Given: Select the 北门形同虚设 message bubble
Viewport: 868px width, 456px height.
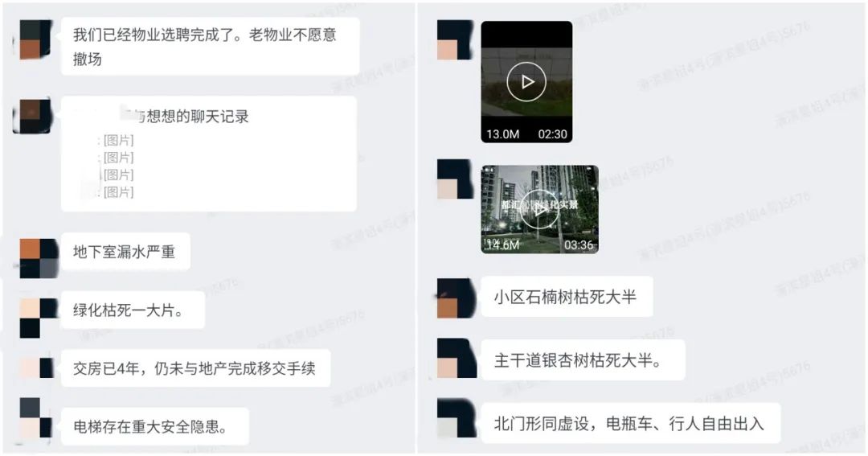Looking at the screenshot, I should (630, 423).
